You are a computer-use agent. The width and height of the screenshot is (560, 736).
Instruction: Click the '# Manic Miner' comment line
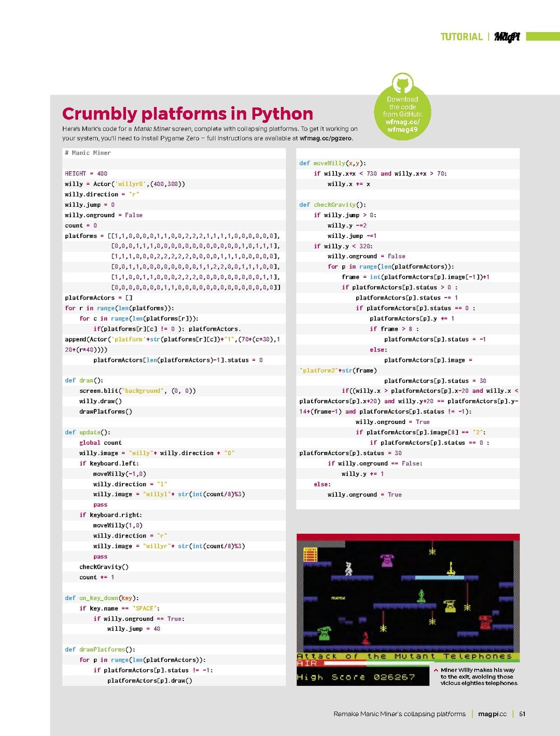coord(88,153)
